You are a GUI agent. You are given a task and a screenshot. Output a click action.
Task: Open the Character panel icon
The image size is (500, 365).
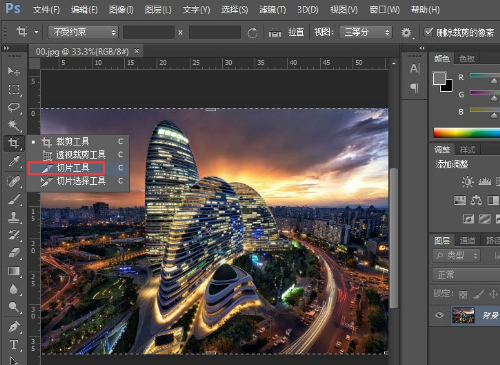pyautogui.click(x=414, y=69)
